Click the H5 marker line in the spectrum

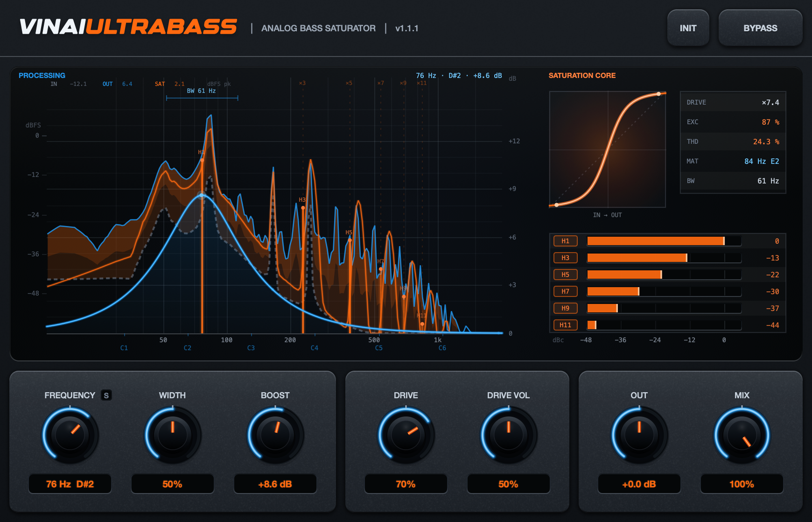pos(350,286)
